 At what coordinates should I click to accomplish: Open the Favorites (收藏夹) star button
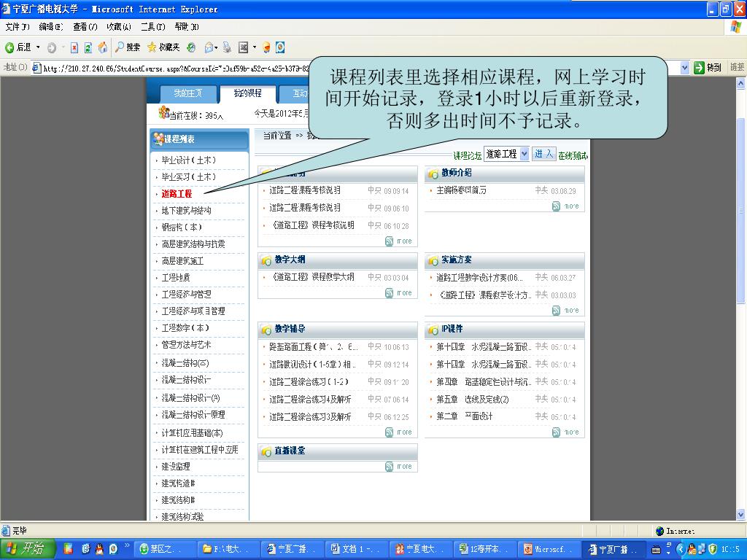pos(163,47)
